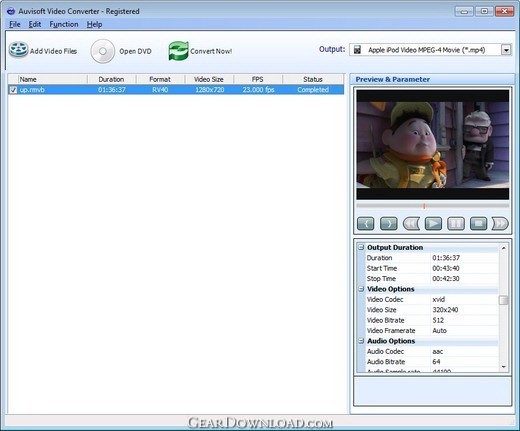Set start mark with left bracket button
The height and width of the screenshot is (431, 520).
click(x=365, y=224)
